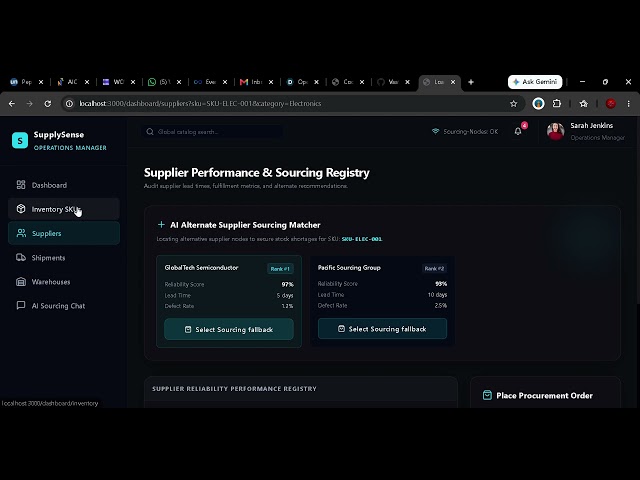Click the round blue extension icon
Image resolution: width=640 pixels, height=480 pixels.
tap(538, 104)
